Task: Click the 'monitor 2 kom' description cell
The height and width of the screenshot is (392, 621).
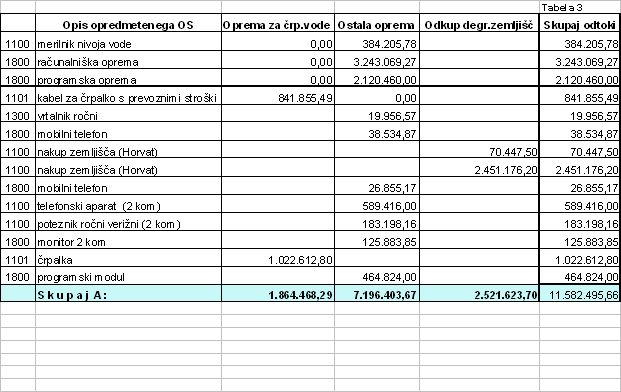Action: tap(128, 240)
